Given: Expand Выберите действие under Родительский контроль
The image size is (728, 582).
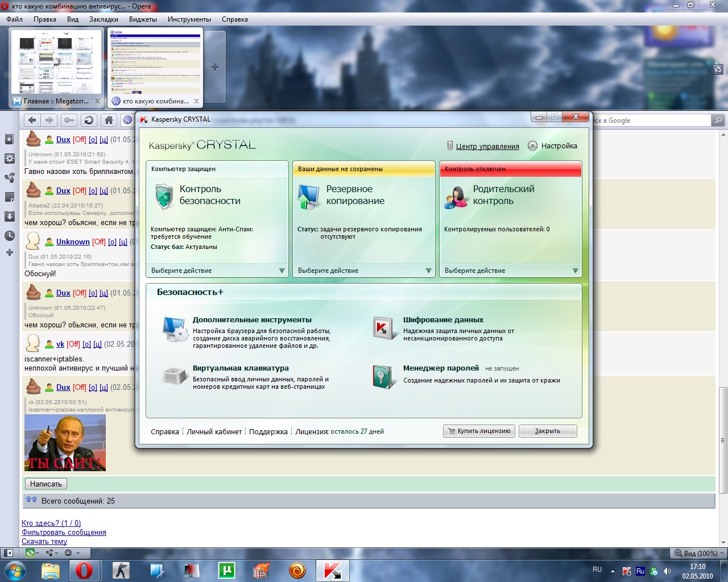Looking at the screenshot, I should [512, 271].
